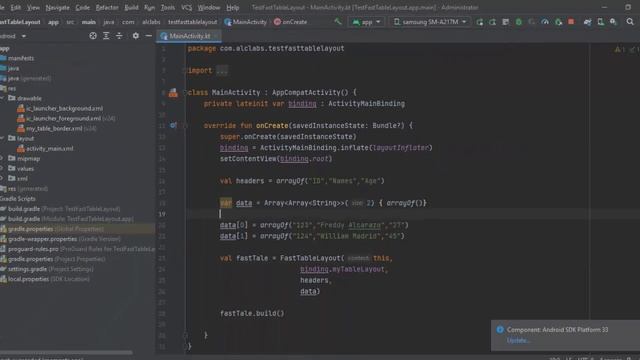The height and width of the screenshot is (360, 640).
Task: Click Update link in SDK notification
Action: 518,340
